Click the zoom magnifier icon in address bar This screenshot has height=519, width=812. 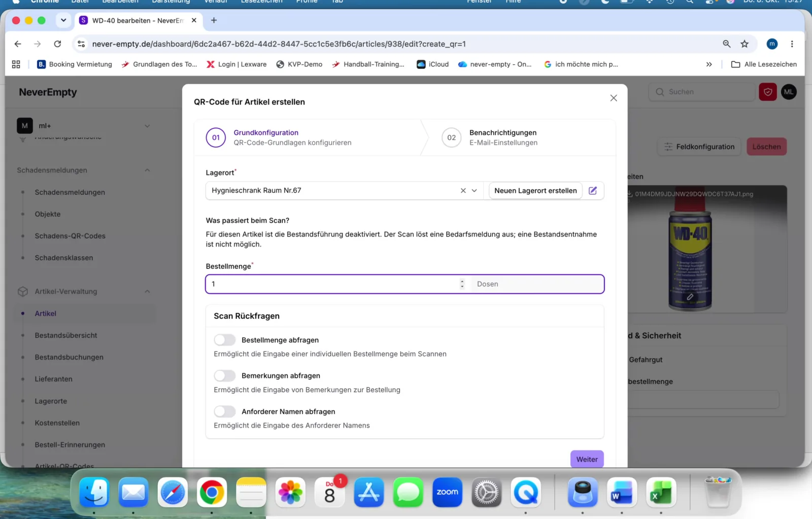(727, 44)
